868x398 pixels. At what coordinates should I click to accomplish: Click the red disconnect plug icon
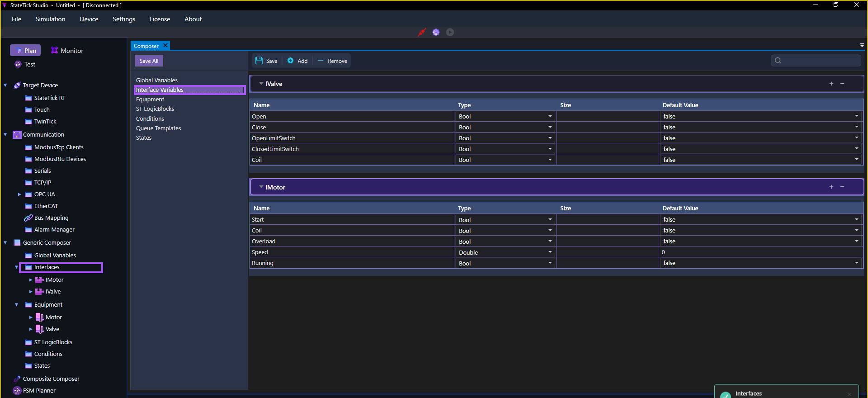(422, 32)
